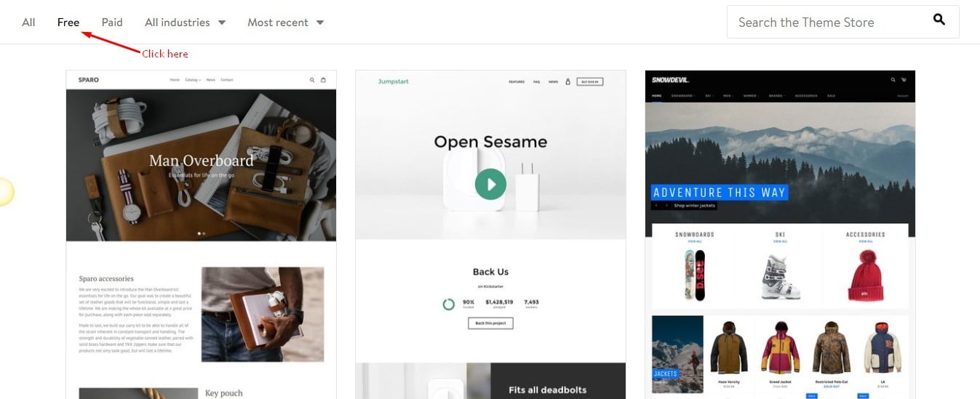Click the SPARO logo text
980x399 pixels.
[x=88, y=80]
